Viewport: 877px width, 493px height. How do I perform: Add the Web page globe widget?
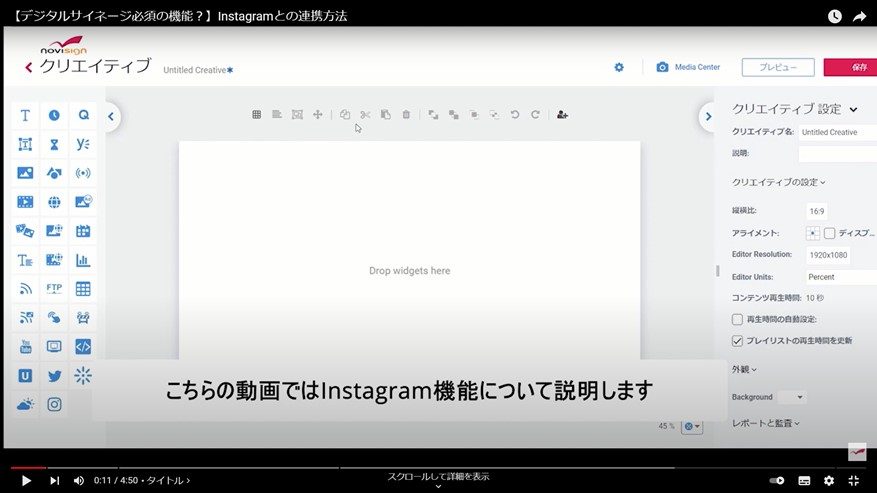coord(54,202)
